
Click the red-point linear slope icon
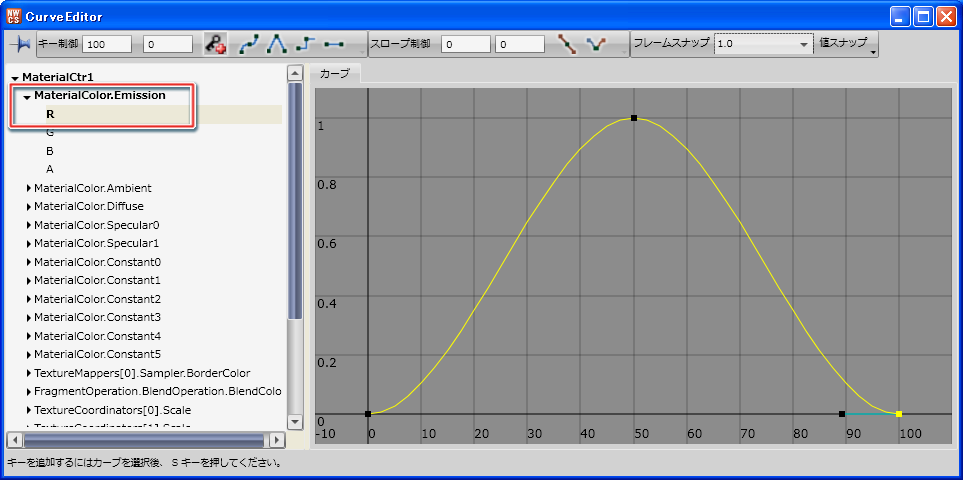tap(568, 44)
